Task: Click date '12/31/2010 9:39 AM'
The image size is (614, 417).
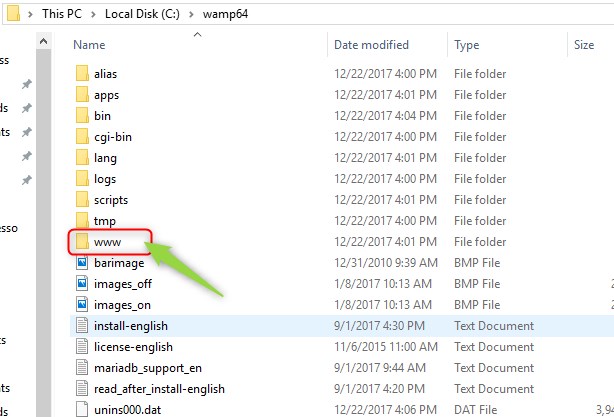Action: tap(386, 262)
